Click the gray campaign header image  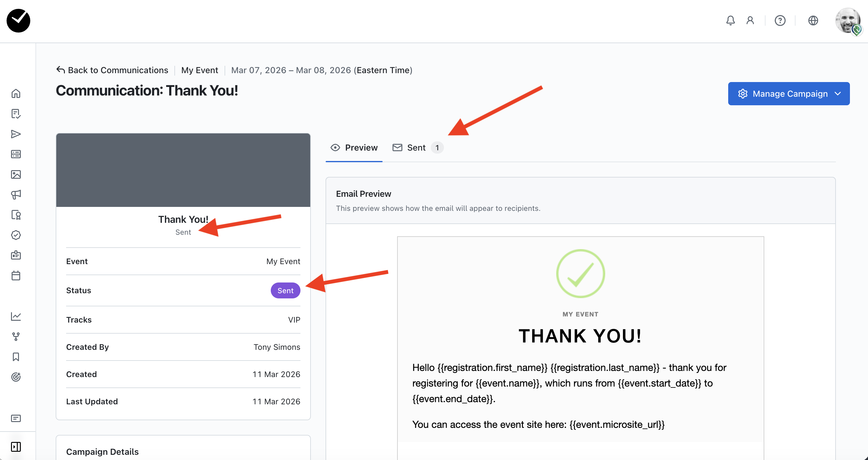[x=183, y=170]
